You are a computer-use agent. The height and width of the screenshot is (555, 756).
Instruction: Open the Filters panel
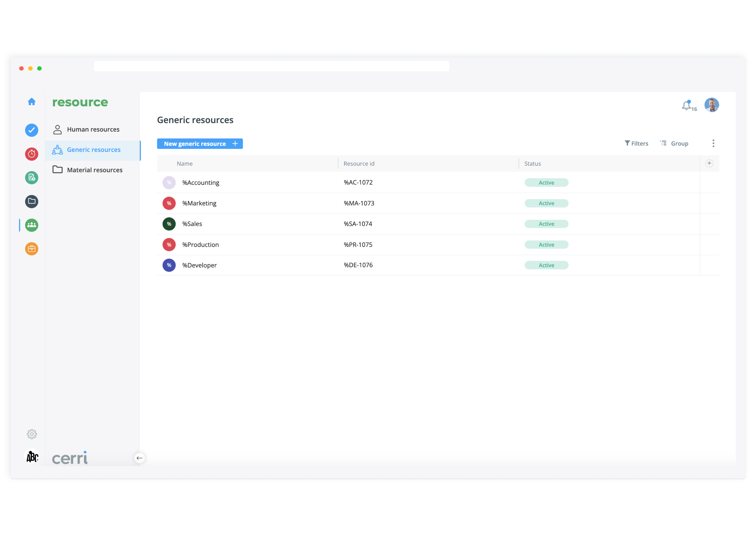click(637, 144)
